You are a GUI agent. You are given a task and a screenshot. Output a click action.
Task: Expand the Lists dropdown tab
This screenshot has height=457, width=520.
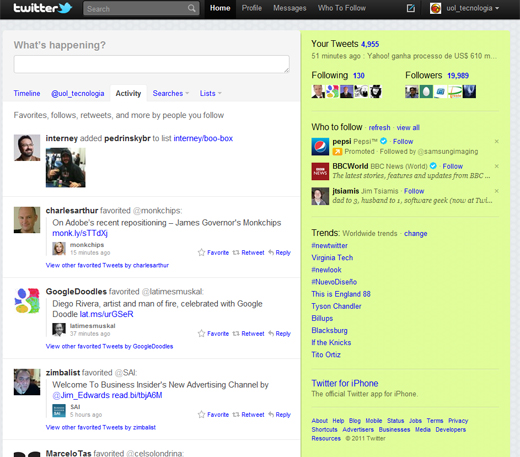tap(211, 93)
